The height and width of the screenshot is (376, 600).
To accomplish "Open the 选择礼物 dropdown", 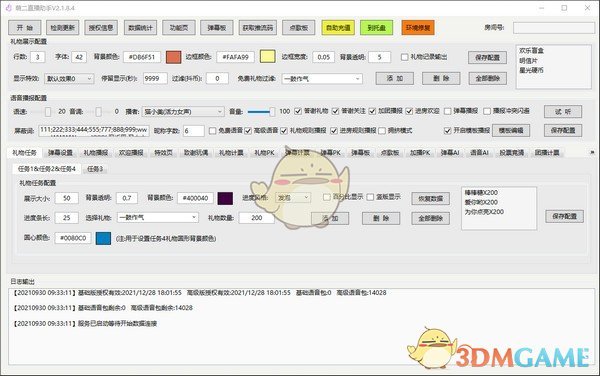I will (158, 217).
